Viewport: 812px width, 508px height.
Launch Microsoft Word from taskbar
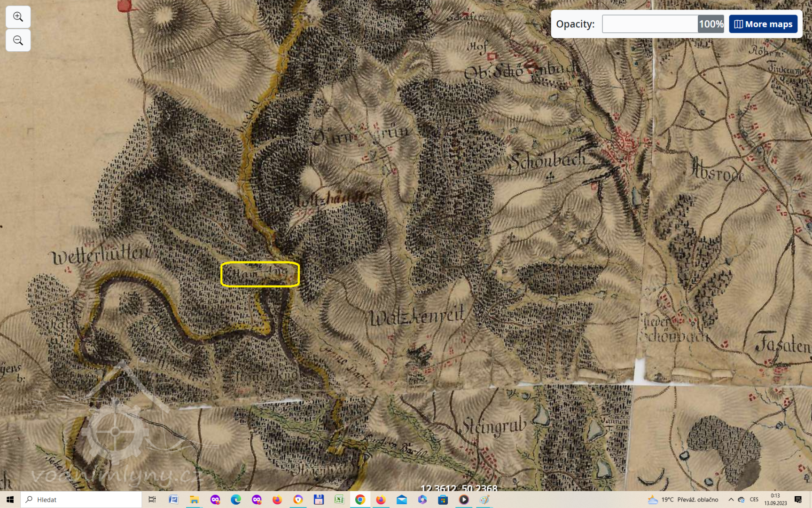click(173, 500)
